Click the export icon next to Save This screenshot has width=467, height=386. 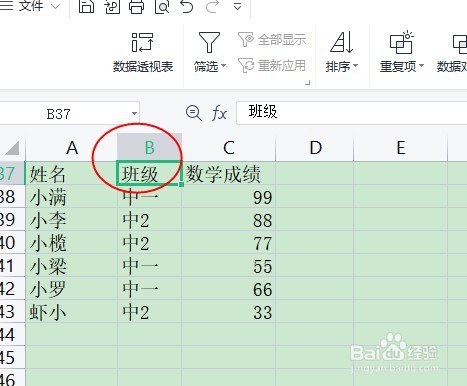click(x=112, y=6)
